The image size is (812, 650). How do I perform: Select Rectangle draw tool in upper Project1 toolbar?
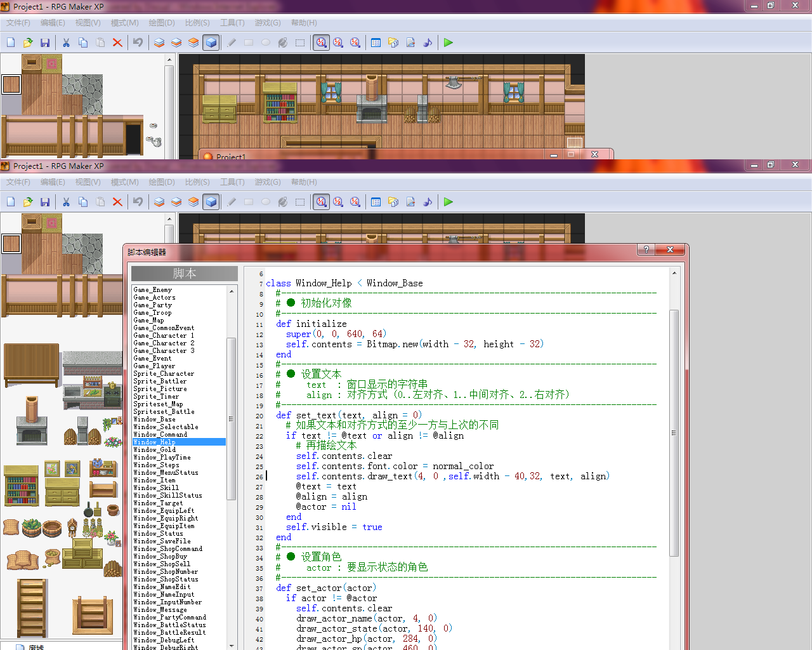coord(249,43)
